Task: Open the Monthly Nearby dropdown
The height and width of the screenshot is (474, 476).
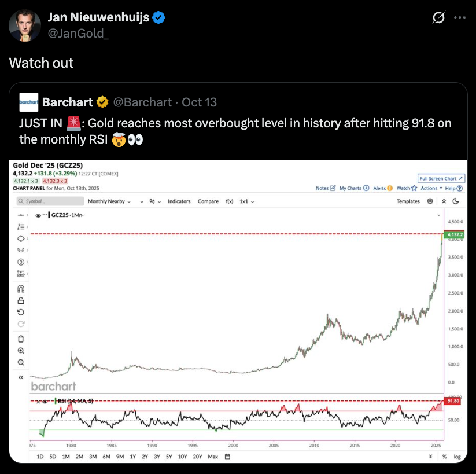Action: coord(109,201)
